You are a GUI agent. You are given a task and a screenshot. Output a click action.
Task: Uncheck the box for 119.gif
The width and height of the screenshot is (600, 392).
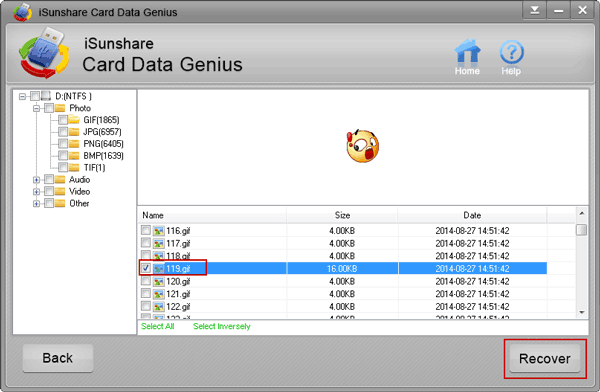[146, 268]
